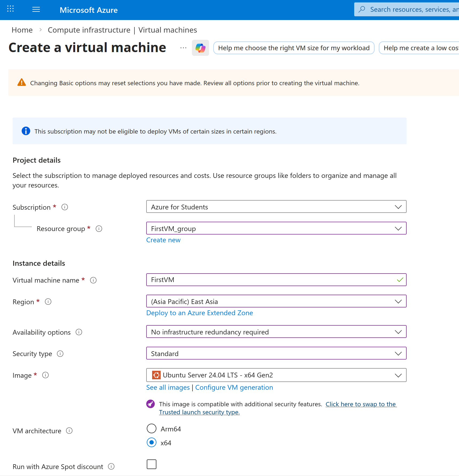Go to Home breadcrumb
This screenshot has height=476, width=459.
click(22, 30)
